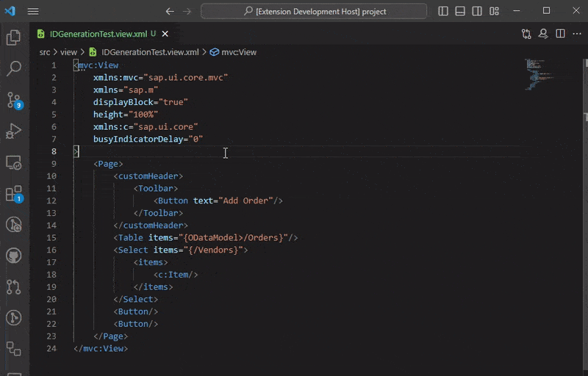Toggle the bottom panel layout icon

(x=460, y=11)
